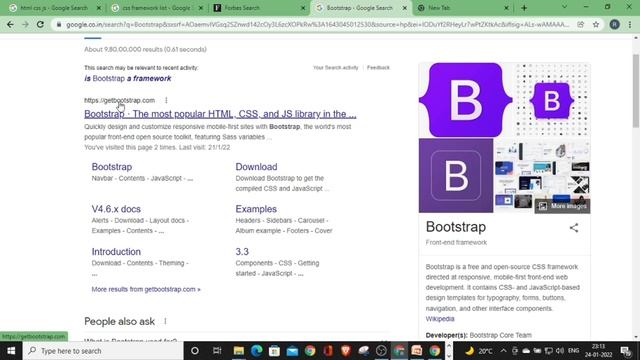640x360 pixels.
Task: Click the share page icon in the address bar
Action: [580, 24]
